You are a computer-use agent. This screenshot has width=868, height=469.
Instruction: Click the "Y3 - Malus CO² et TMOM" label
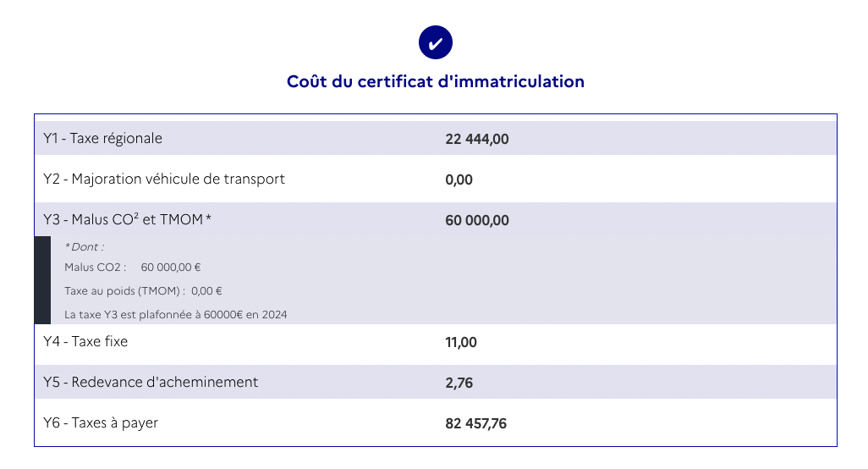pyautogui.click(x=127, y=219)
